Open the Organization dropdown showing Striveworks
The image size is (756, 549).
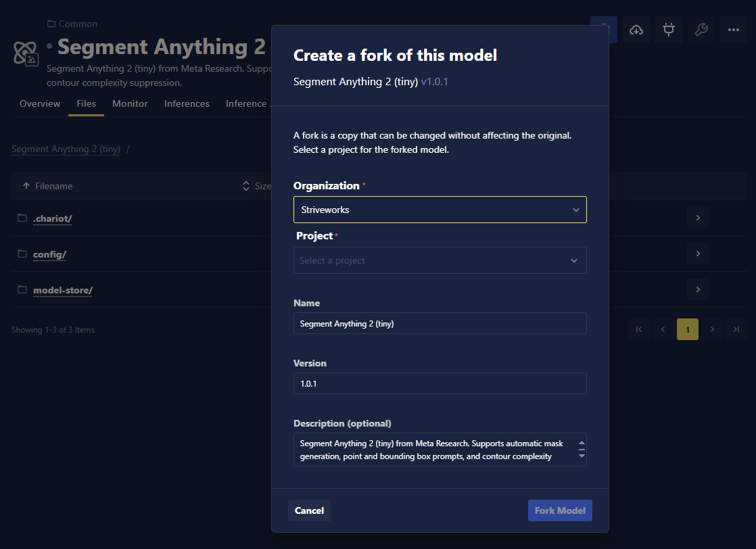point(440,210)
